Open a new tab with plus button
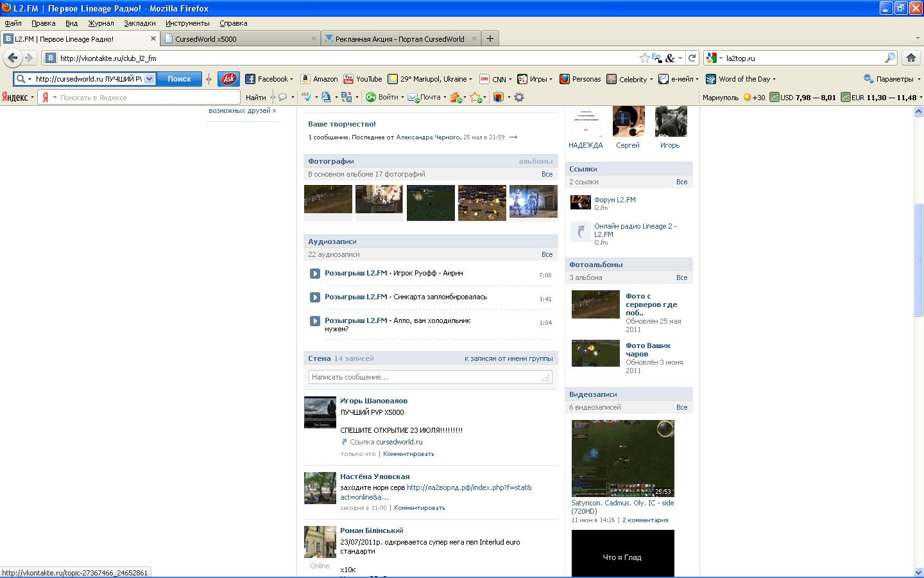The height and width of the screenshot is (578, 924). pos(490,39)
